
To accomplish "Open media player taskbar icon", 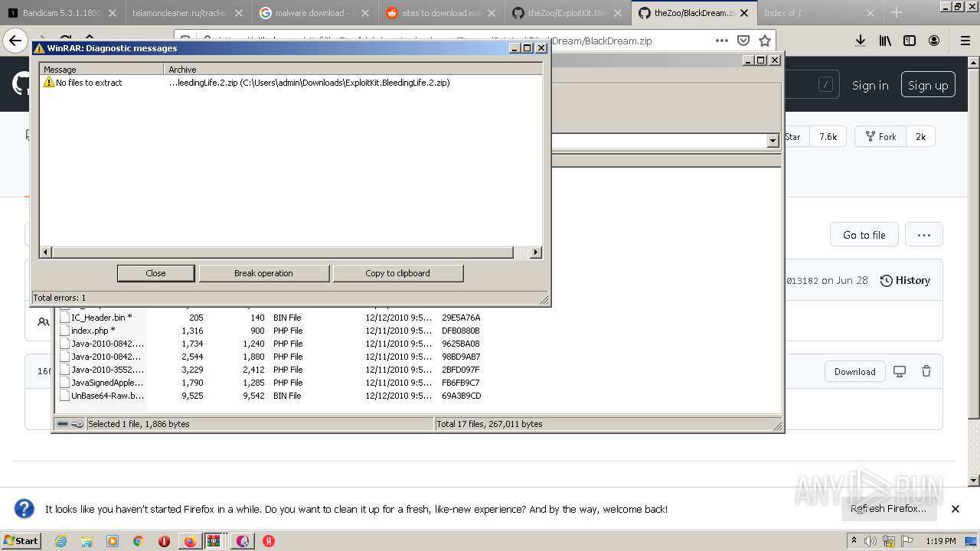I will [113, 541].
